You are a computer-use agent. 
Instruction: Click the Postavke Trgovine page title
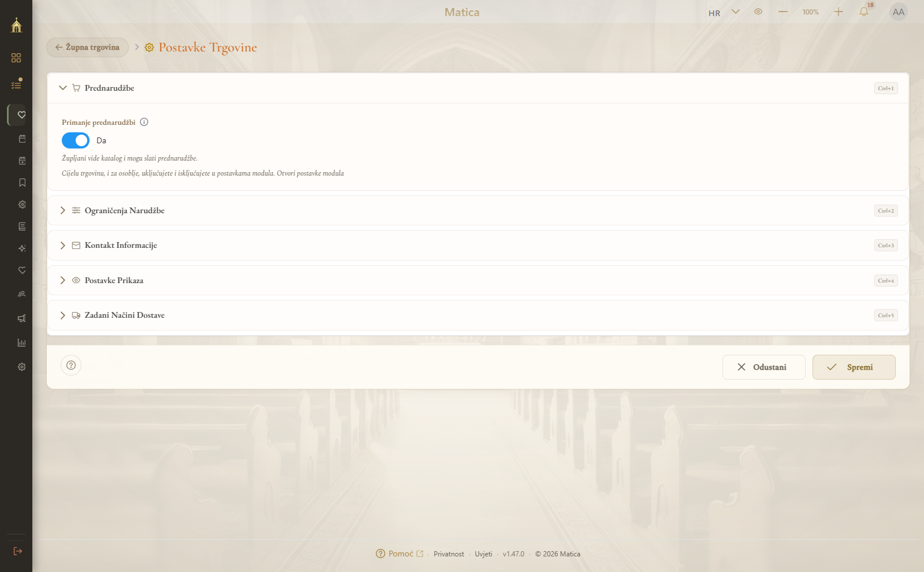point(207,47)
